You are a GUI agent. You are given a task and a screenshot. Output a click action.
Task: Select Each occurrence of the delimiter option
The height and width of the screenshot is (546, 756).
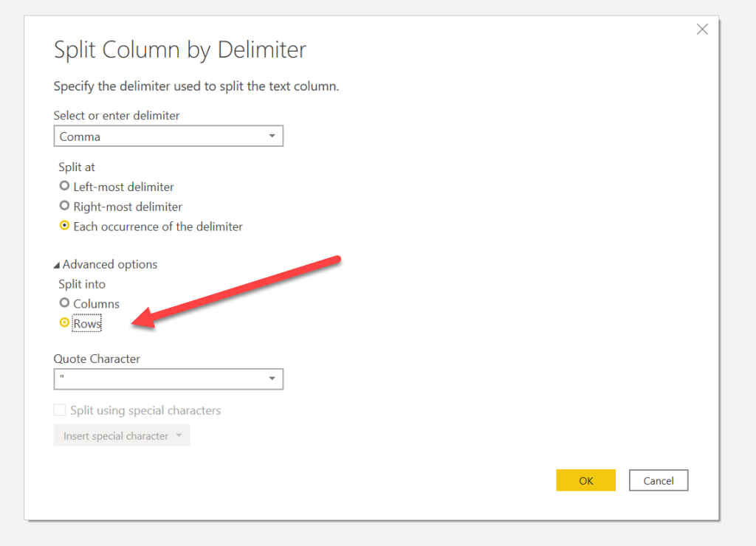click(x=64, y=227)
